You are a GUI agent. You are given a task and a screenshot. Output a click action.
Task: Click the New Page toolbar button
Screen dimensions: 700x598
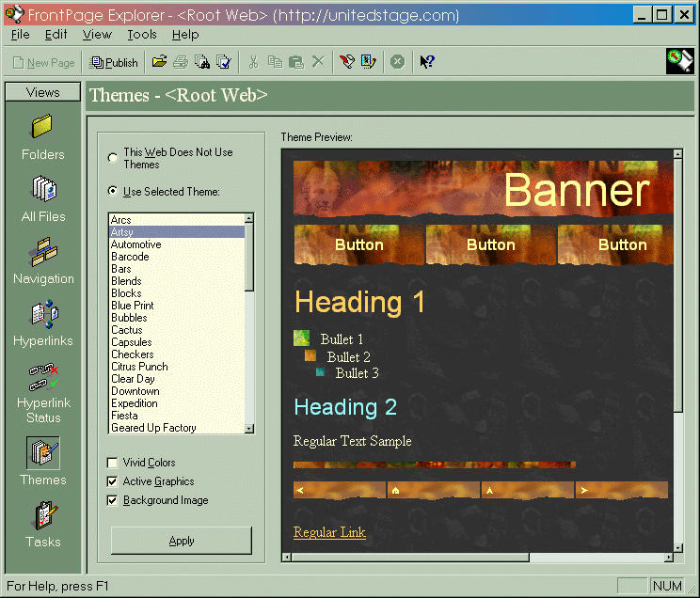[x=43, y=63]
